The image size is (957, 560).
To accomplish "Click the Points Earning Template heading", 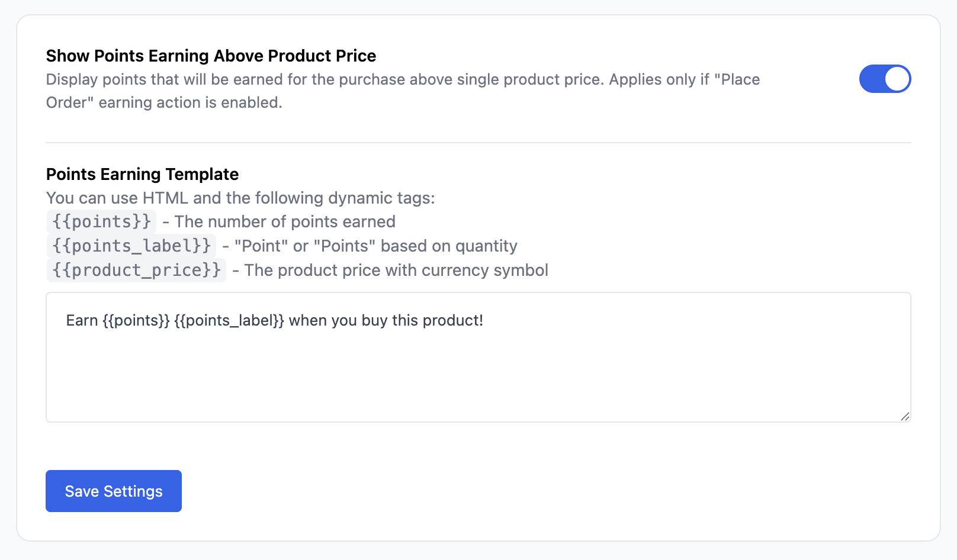I will 142,174.
